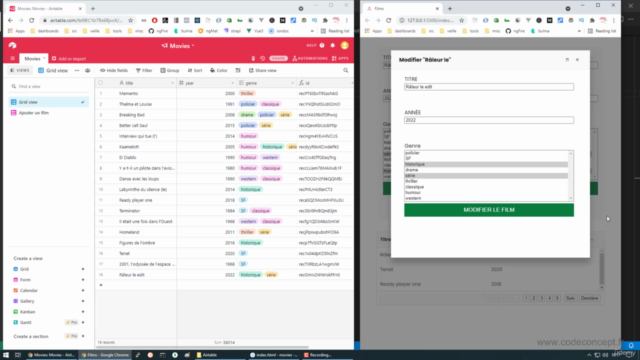The height and width of the screenshot is (360, 640).
Task: Click the collaborators icon next to Grid view
Action: tap(87, 71)
